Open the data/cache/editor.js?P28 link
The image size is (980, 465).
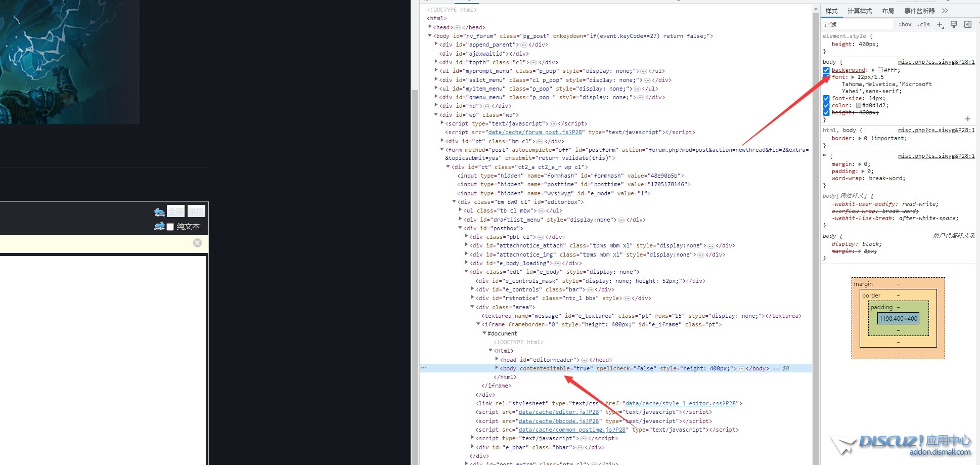tap(559, 412)
